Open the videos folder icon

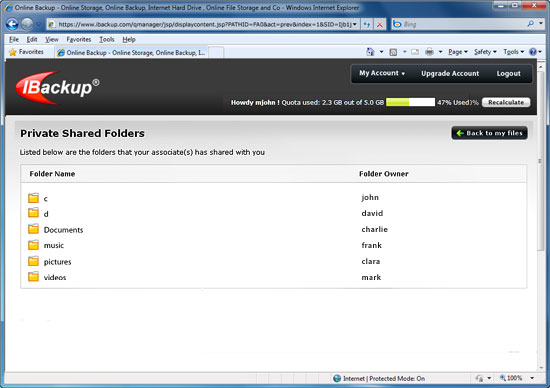pyautogui.click(x=33, y=277)
